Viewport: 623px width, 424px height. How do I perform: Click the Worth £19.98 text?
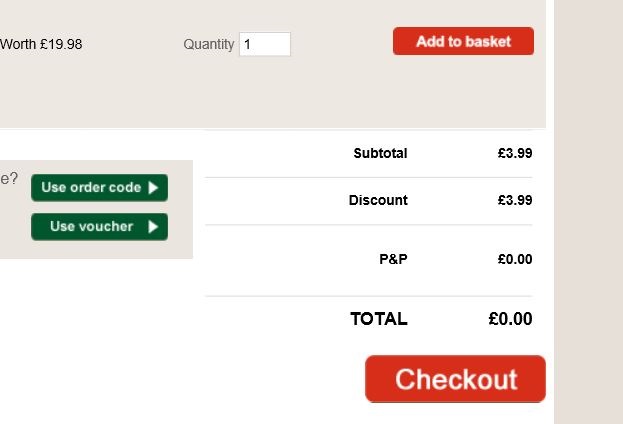42,43
